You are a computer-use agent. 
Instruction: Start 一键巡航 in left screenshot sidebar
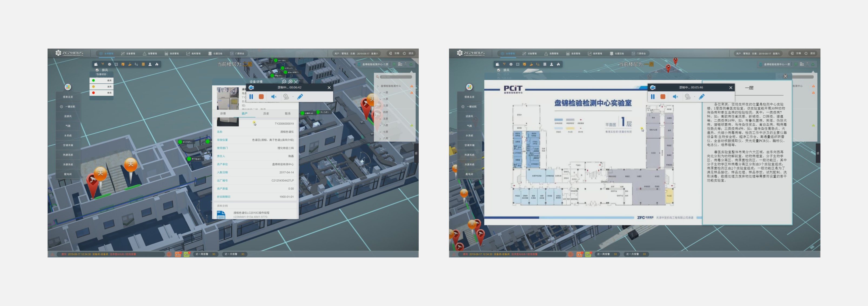68,107
